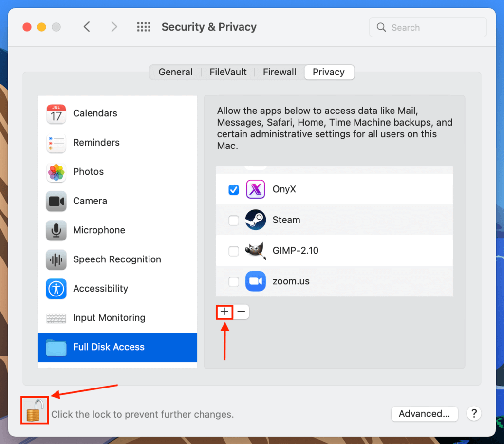Click the Search field
504x444 pixels.
pyautogui.click(x=428, y=27)
